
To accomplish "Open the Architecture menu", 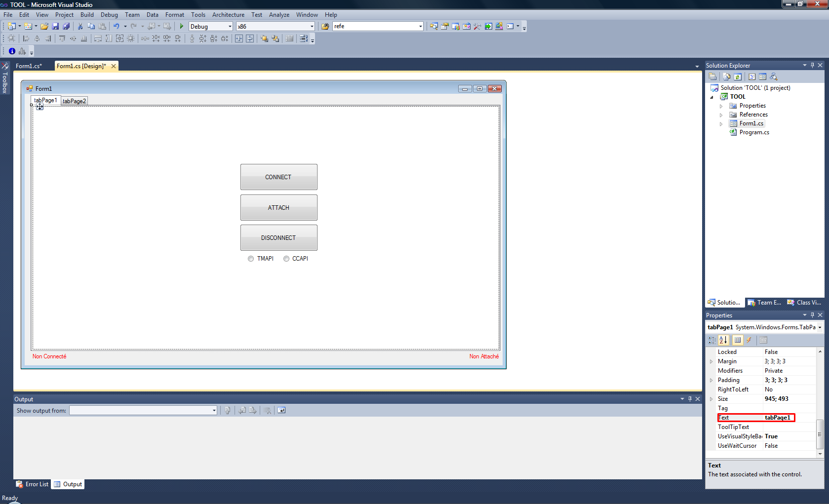I will [228, 15].
